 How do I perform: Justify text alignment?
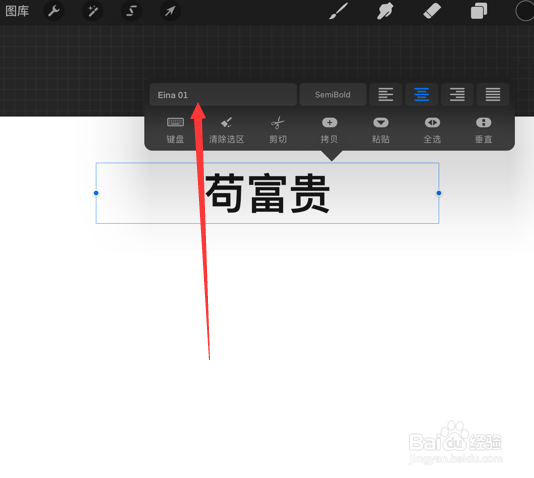pos(493,95)
